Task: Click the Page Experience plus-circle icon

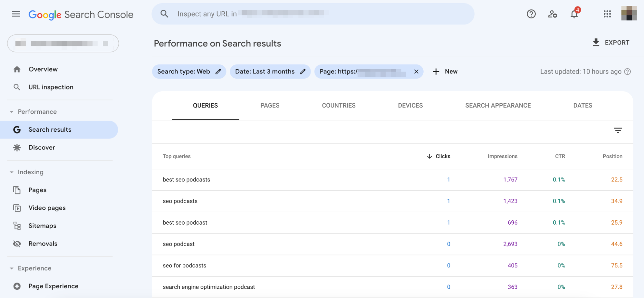Action: tap(17, 286)
